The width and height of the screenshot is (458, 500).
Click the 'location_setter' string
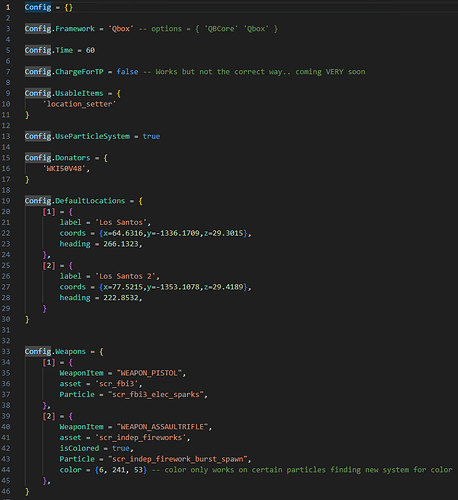pos(79,104)
